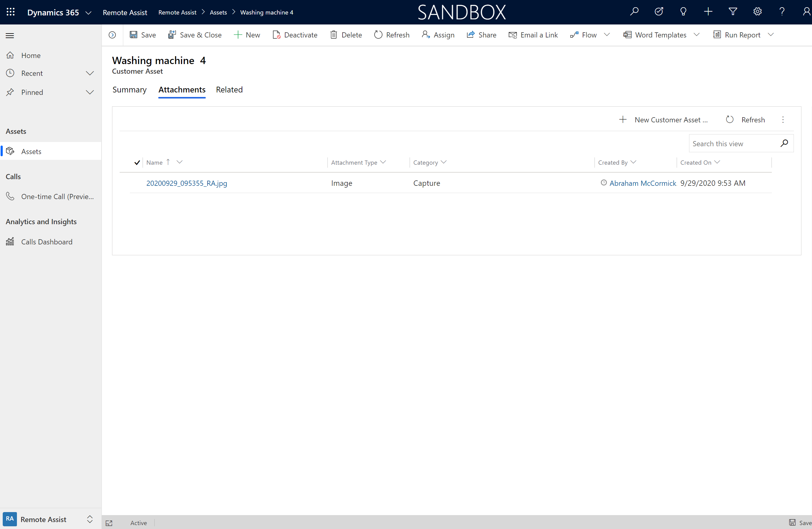Switch to the Summary tab
Viewport: 812px width, 529px height.
click(x=130, y=89)
